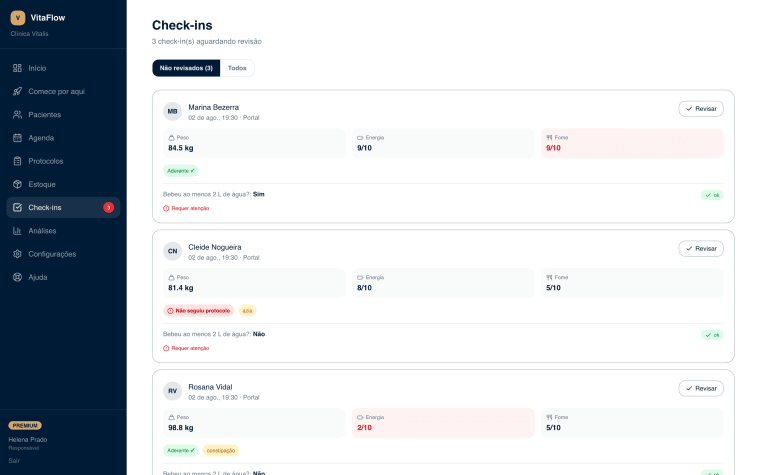Click the alert icon by Marina's Requer atenção

pos(166,208)
